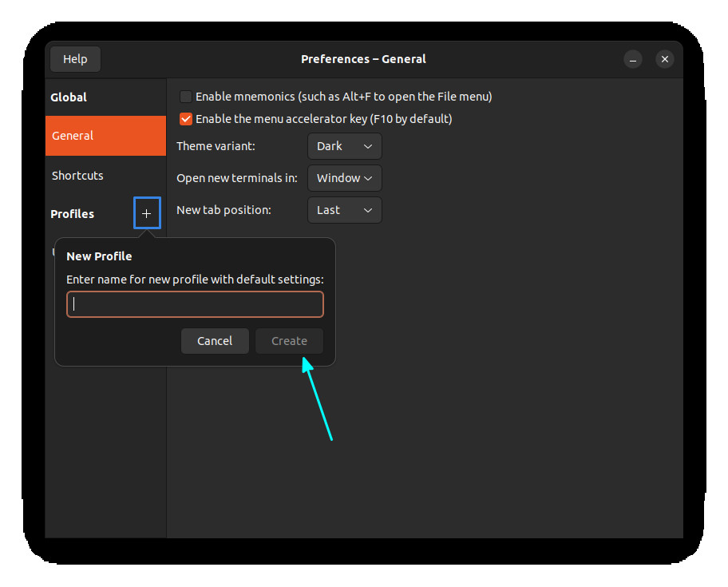Click the close window icon
728x587 pixels.
click(x=665, y=59)
